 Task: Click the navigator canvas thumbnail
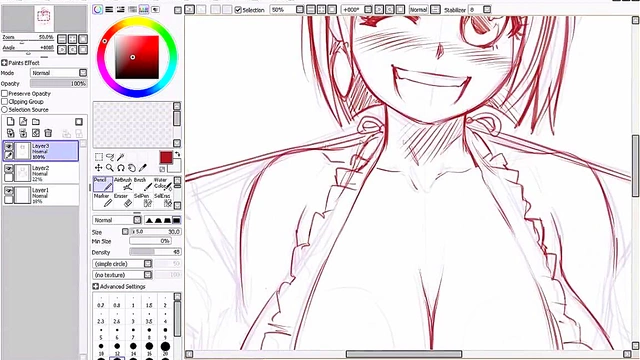point(44,18)
